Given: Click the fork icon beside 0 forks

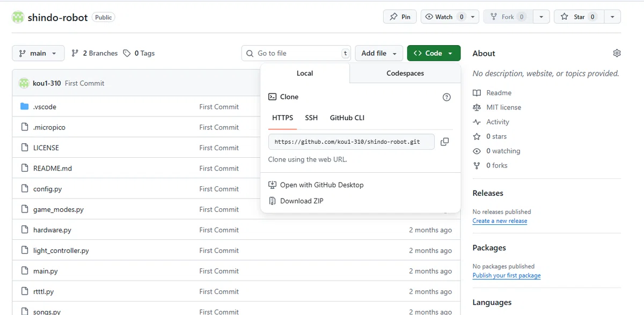Looking at the screenshot, I should pyautogui.click(x=477, y=165).
